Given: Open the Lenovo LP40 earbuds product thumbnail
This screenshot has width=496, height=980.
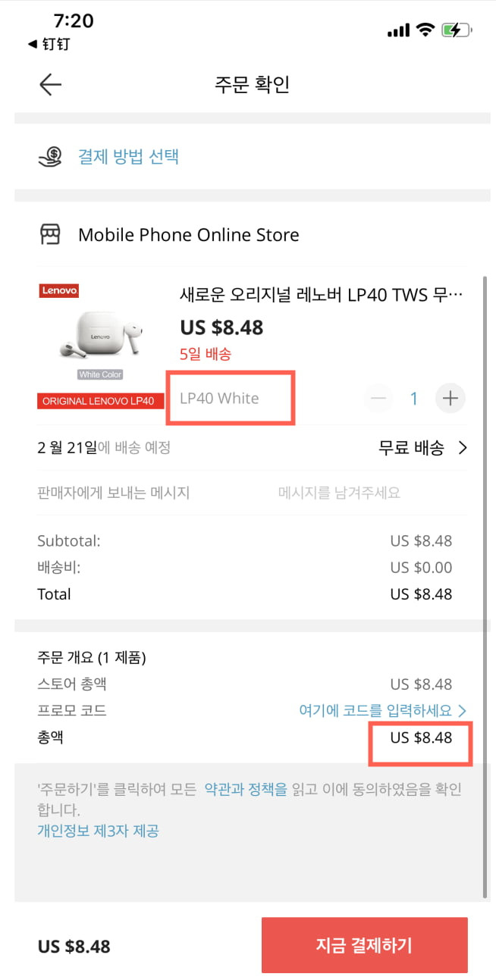Looking at the screenshot, I should pyautogui.click(x=100, y=341).
